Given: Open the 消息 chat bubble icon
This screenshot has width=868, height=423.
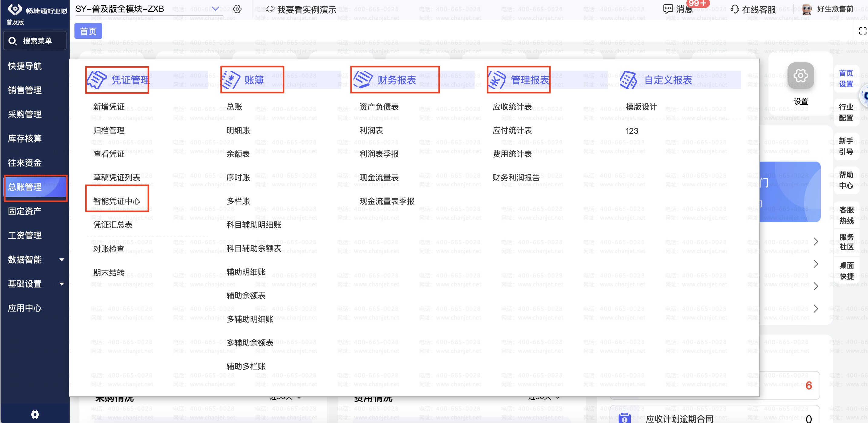Looking at the screenshot, I should (668, 9).
